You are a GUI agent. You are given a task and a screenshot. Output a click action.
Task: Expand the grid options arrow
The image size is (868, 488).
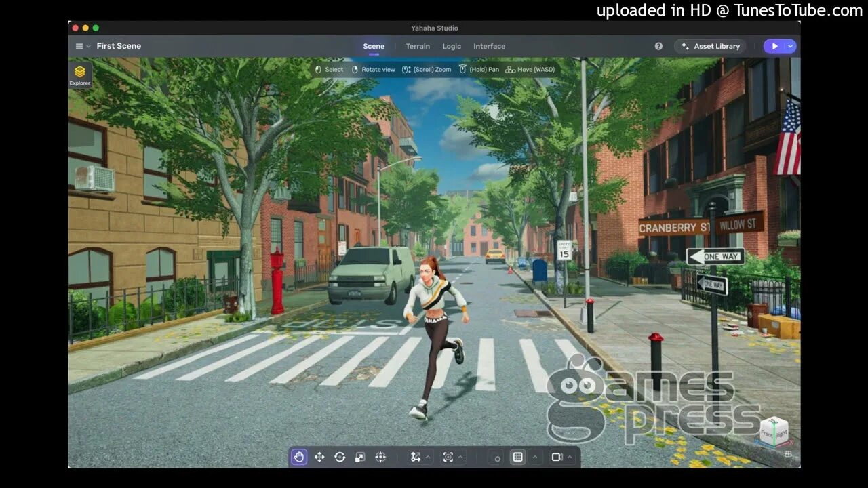535,457
